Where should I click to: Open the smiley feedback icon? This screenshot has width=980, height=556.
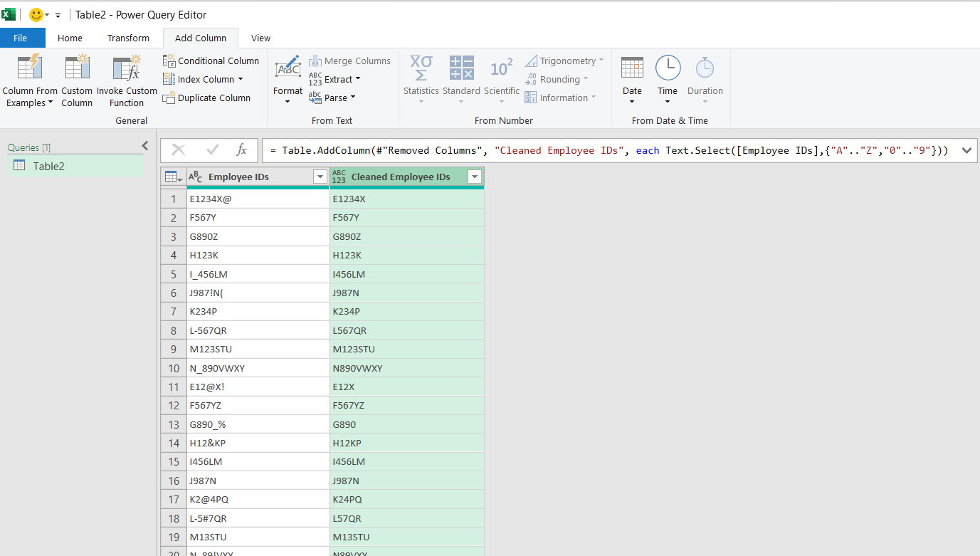pyautogui.click(x=36, y=15)
